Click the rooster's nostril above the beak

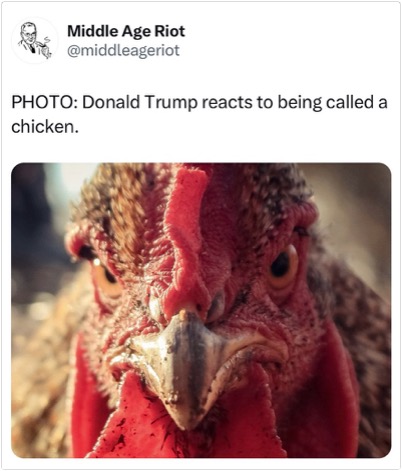pos(217,305)
